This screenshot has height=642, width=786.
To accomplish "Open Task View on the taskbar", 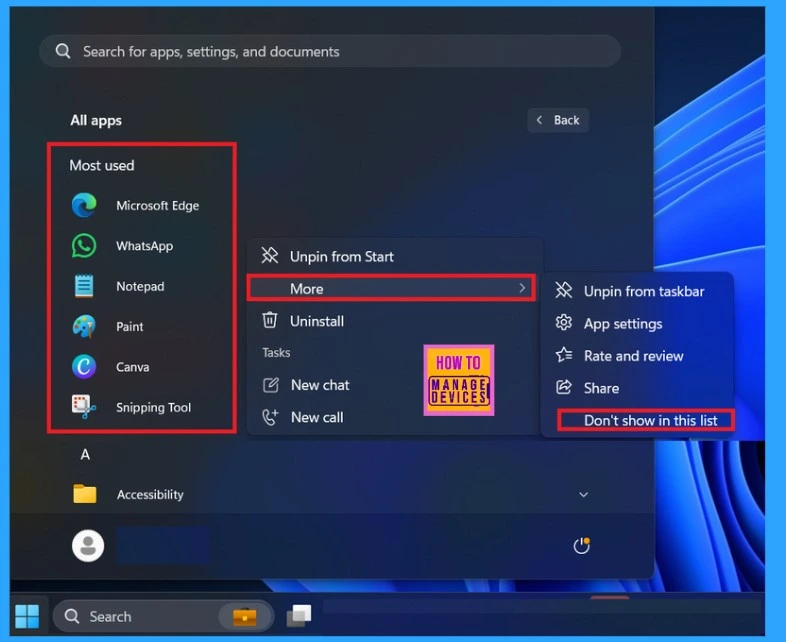I will (x=299, y=616).
